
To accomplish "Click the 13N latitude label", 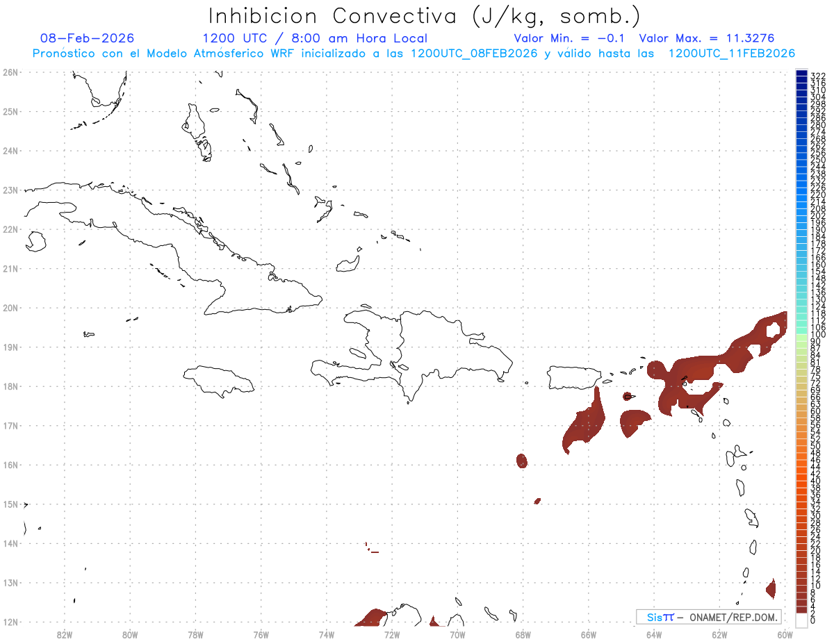I will click(10, 583).
